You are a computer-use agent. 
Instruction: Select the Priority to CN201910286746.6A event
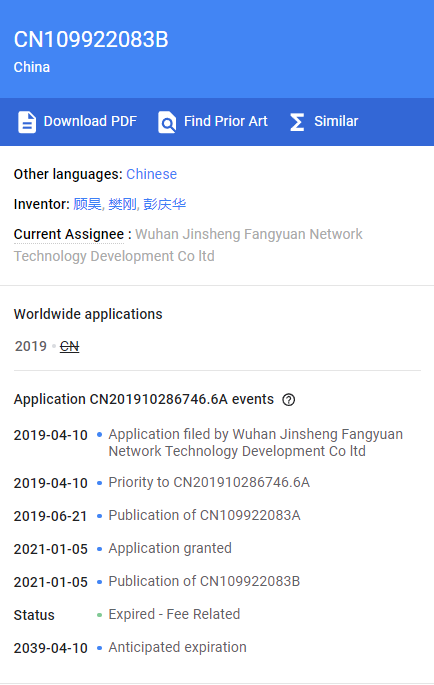[x=209, y=482]
